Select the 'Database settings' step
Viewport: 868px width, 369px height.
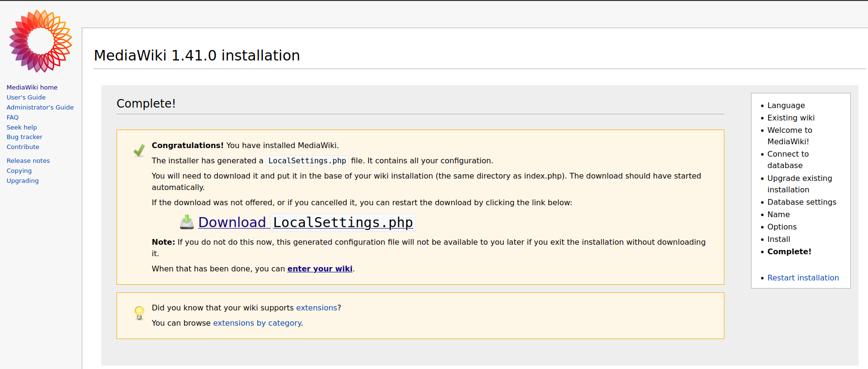[x=801, y=202]
